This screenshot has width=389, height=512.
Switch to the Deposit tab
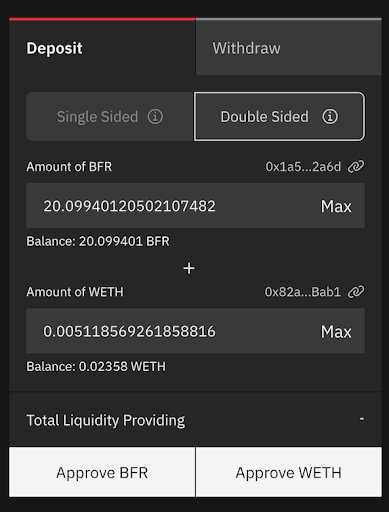(x=102, y=47)
